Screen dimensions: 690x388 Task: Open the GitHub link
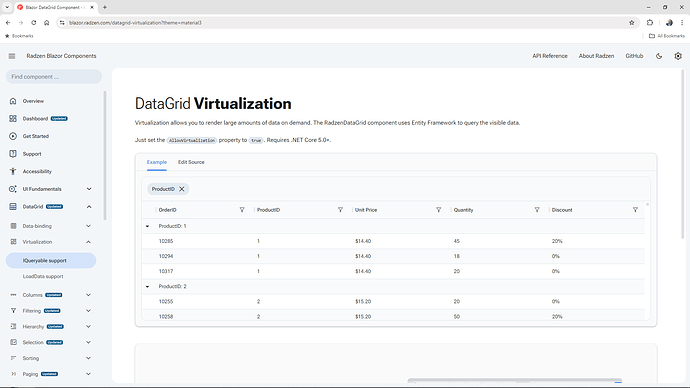[634, 56]
